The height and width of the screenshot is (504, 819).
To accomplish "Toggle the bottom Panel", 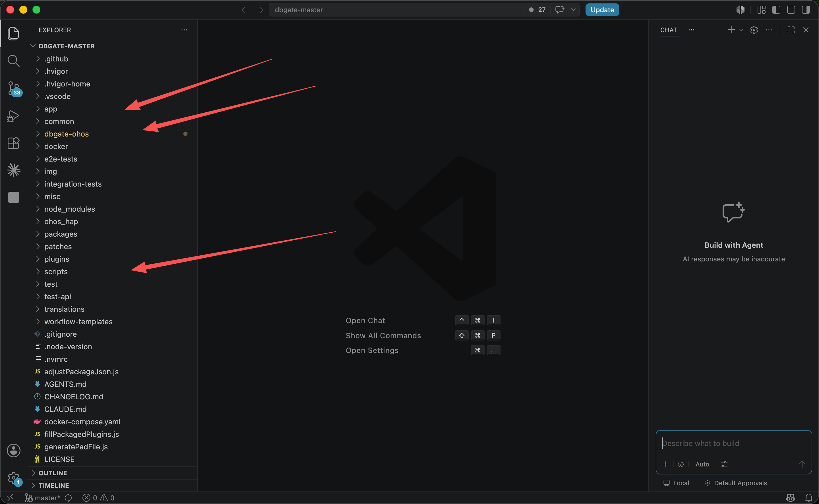I will tap(791, 10).
